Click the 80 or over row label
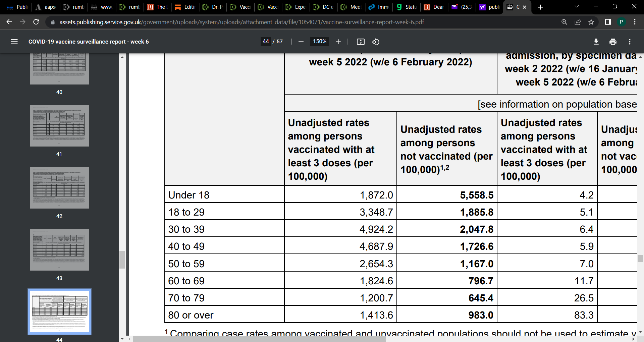This screenshot has height=342, width=644. point(191,315)
